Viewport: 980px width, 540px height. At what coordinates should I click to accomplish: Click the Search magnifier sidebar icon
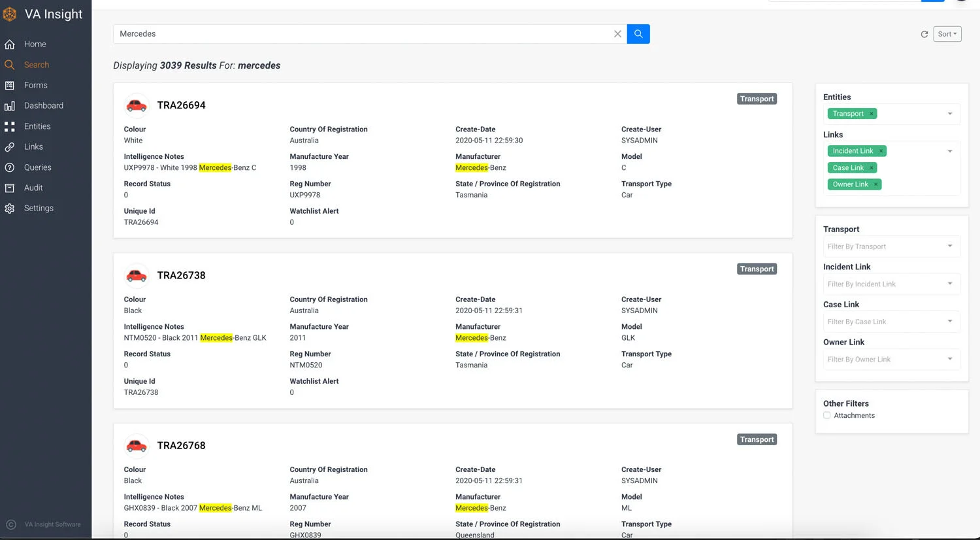tap(10, 65)
